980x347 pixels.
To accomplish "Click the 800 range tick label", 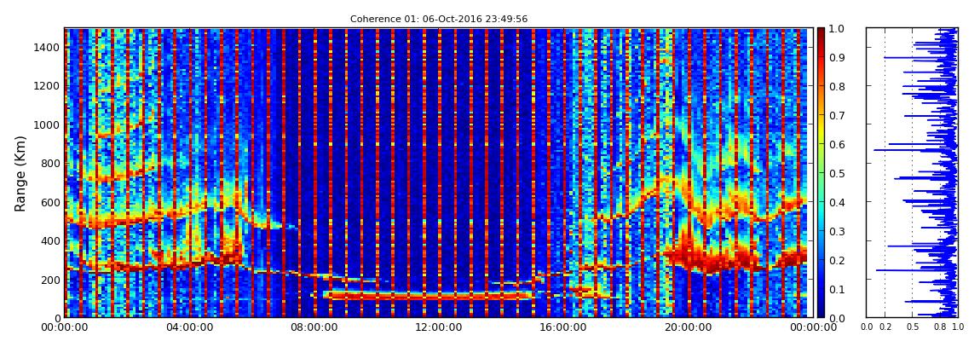I will point(49,163).
